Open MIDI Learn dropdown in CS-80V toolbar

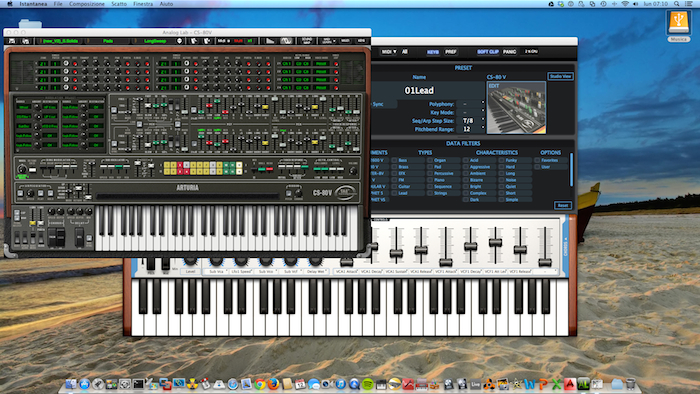[x=329, y=41]
